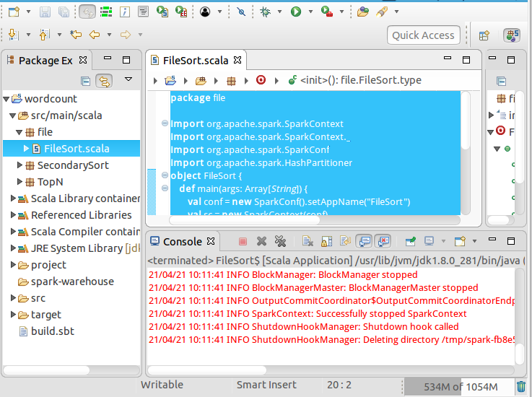Click the Clear Console icon
The width and height of the screenshot is (532, 397).
coord(308,241)
